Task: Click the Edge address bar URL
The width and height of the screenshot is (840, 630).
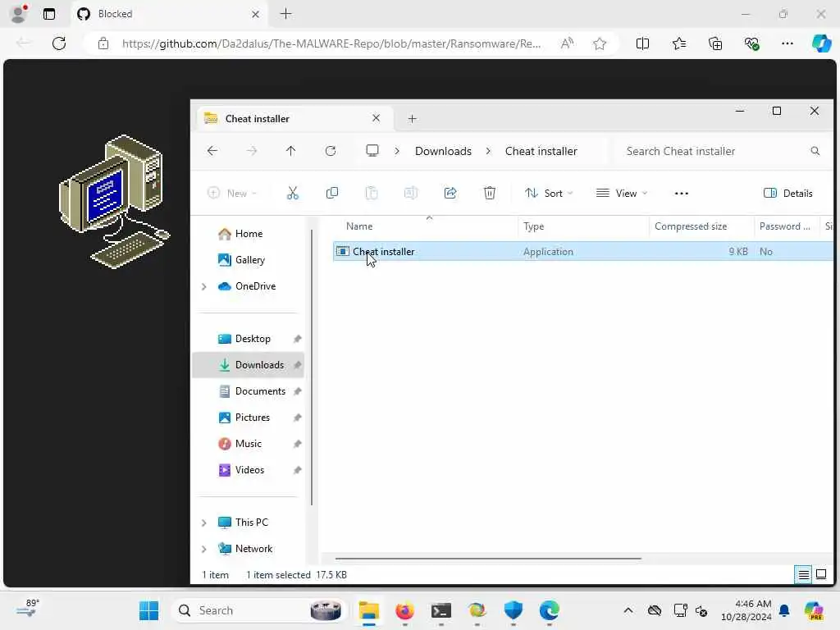Action: (331, 43)
